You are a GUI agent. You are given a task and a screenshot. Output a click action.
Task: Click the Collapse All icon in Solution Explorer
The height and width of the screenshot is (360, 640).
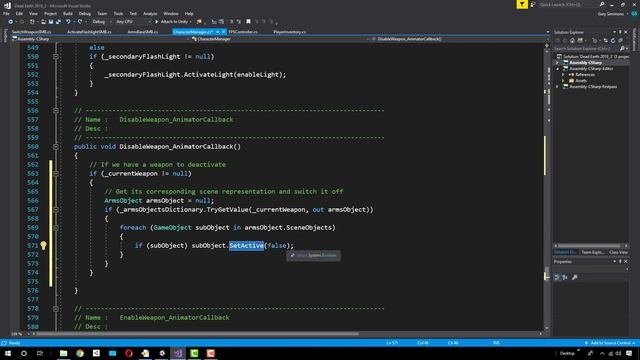pos(620,40)
